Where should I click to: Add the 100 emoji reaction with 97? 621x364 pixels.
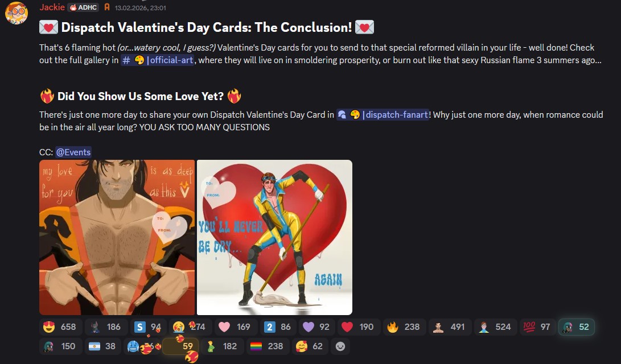click(537, 327)
